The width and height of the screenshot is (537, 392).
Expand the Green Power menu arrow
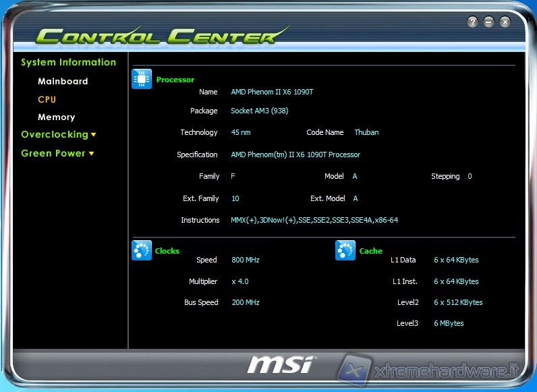pyautogui.click(x=91, y=154)
